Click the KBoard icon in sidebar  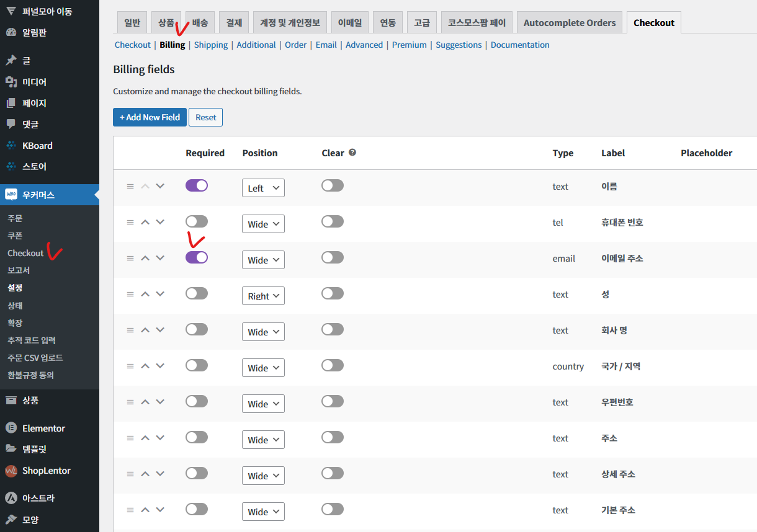click(x=11, y=146)
